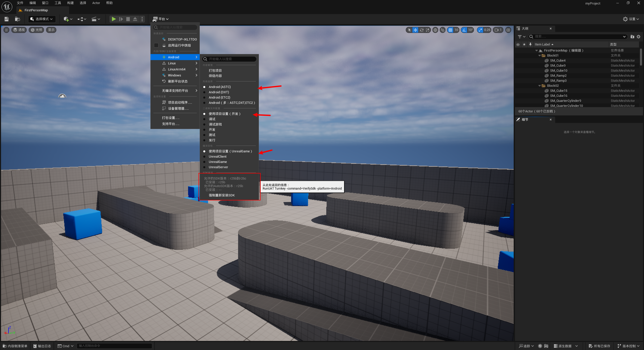Select the 发行 build configuration radio

pos(212,140)
